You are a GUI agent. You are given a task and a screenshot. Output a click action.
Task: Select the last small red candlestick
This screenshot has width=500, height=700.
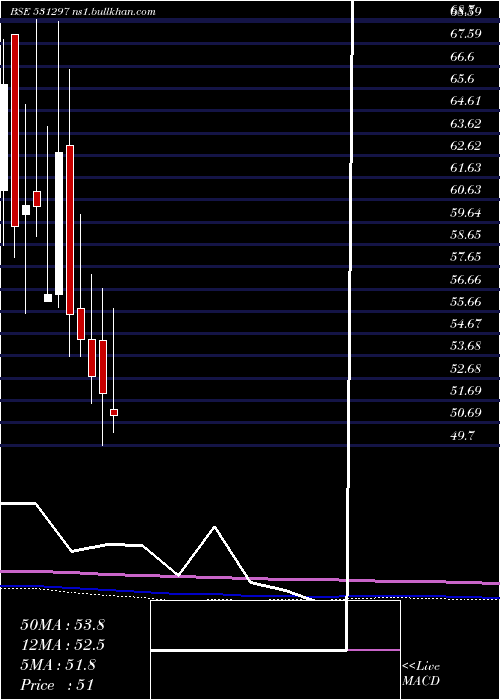click(x=114, y=412)
